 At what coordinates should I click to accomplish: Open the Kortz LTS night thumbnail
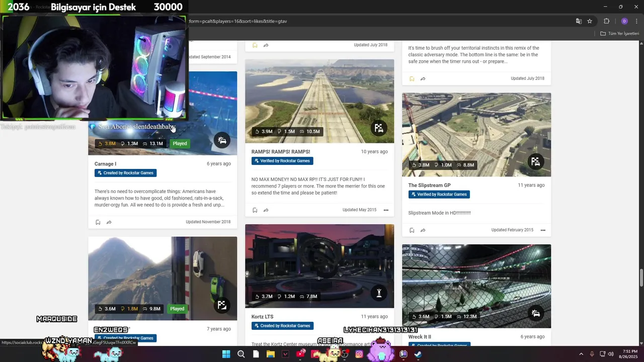pos(319,266)
